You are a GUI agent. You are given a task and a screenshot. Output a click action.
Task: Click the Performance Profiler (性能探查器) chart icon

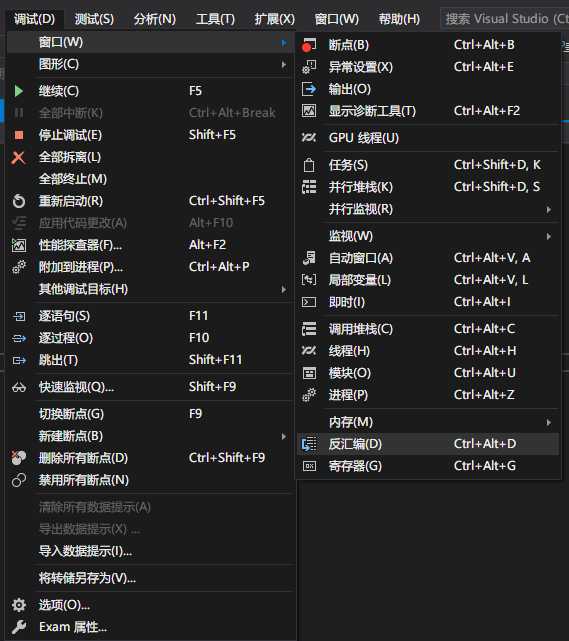click(x=19, y=245)
